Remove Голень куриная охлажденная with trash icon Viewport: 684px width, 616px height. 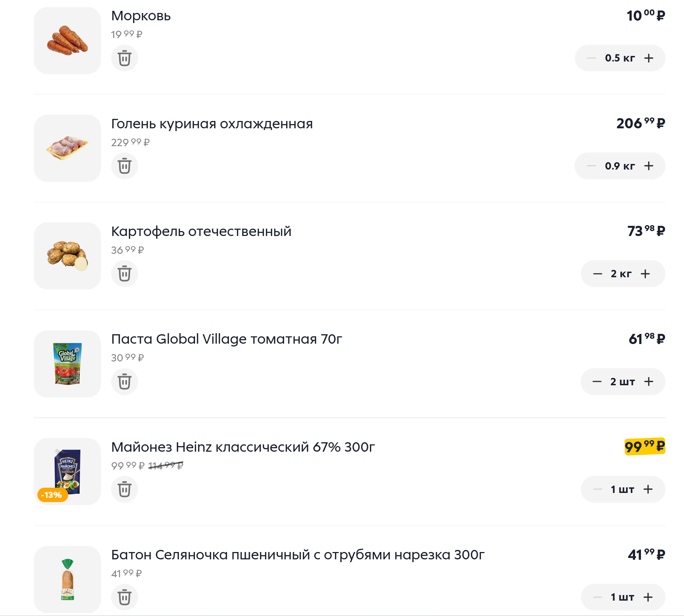pyautogui.click(x=124, y=166)
